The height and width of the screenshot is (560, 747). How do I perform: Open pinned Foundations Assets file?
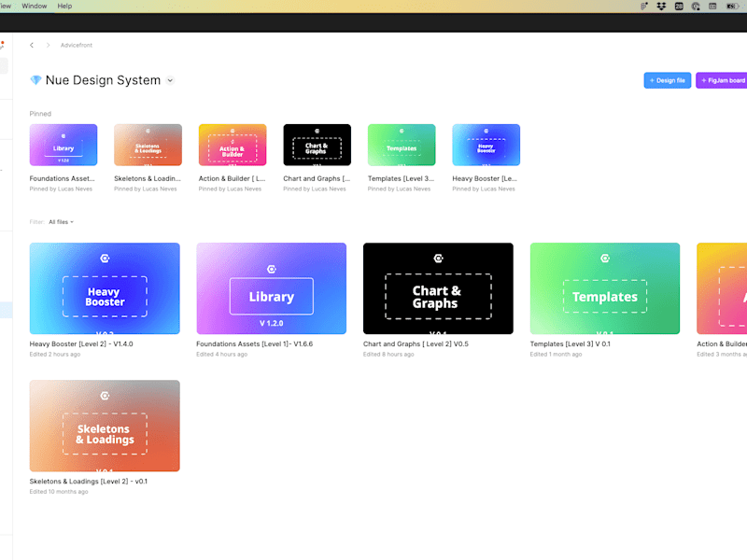coord(63,145)
